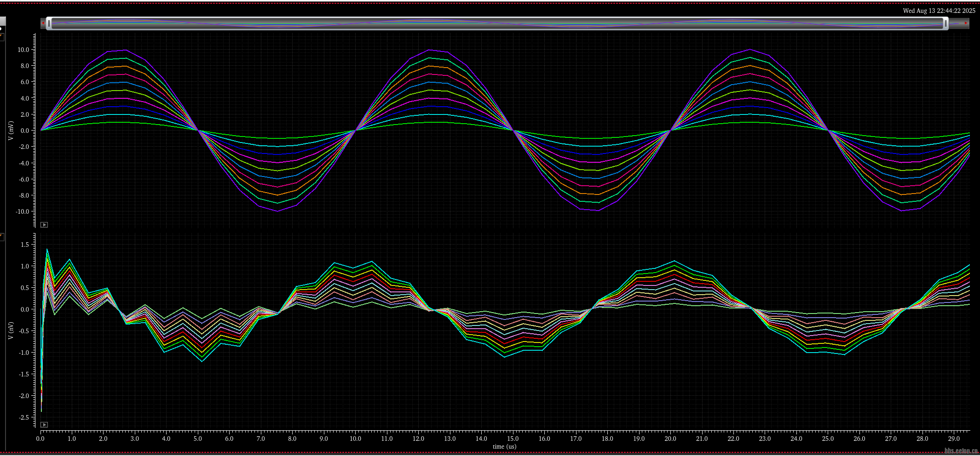The height and width of the screenshot is (456, 980).
Task: Click the small arrow icon under the mV plot
Action: pos(44,225)
